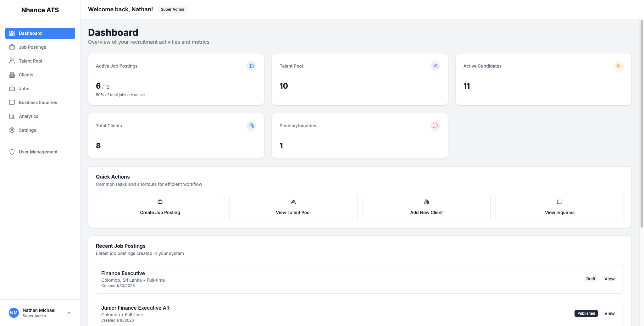The width and height of the screenshot is (644, 326).
Task: Click the building icon on Total Clients card
Action: click(251, 126)
